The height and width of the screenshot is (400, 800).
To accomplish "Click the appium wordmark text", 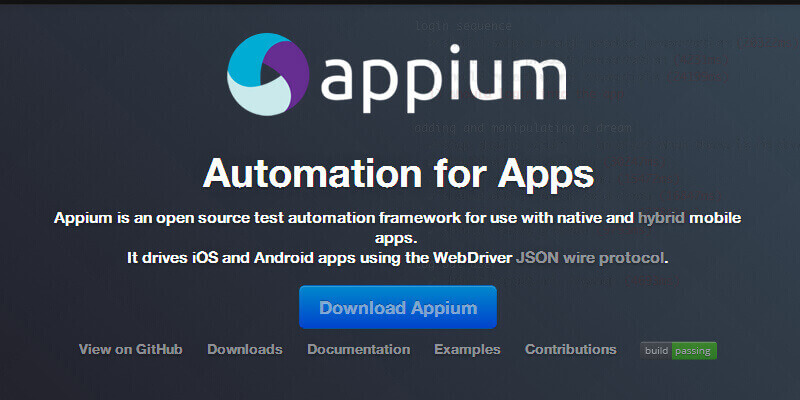I will [x=444, y=77].
